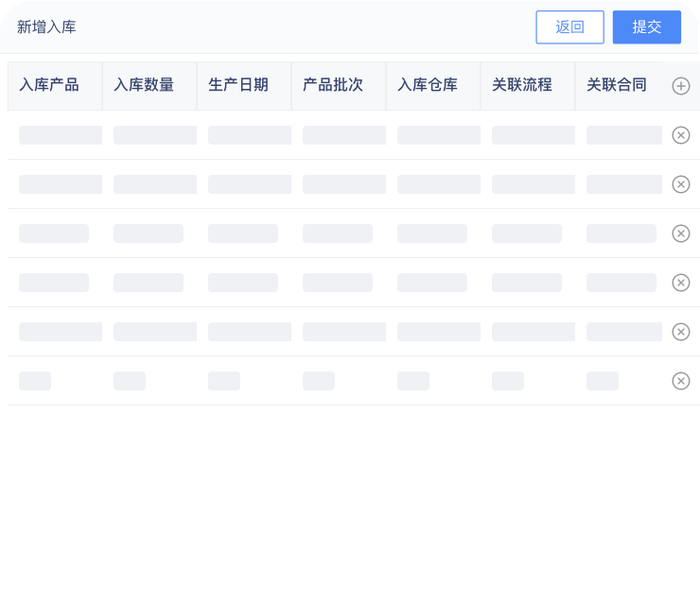Viewport: 700px width, 605px height.
Task: Click the 入库产品 column header
Action: (x=55, y=86)
